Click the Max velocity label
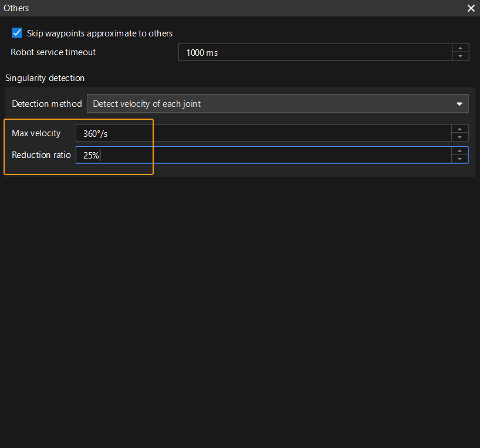Screen dimensions: 480x448 pyautogui.click(x=36, y=133)
